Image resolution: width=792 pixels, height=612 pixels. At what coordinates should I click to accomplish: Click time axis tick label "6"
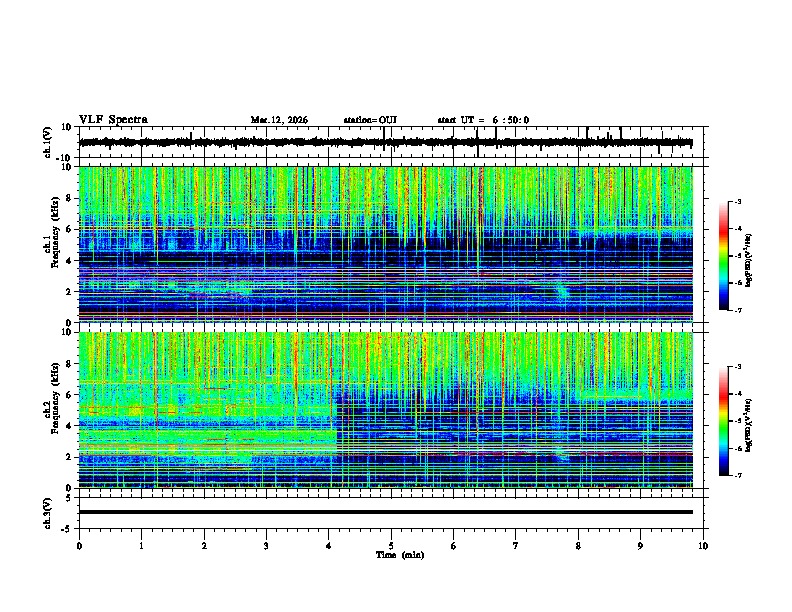tap(454, 546)
